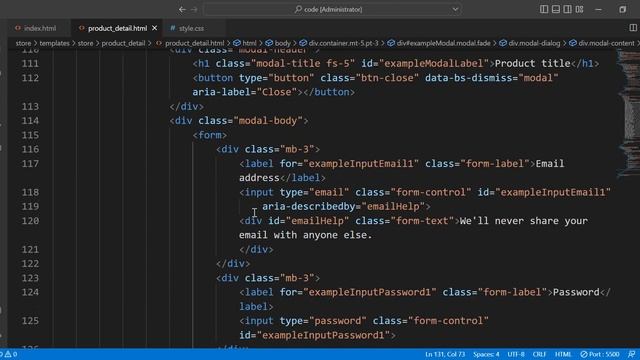Viewport: 640px width, 360px height.
Task: Click the type="password" attribute on line 125
Action: [x=323, y=321]
